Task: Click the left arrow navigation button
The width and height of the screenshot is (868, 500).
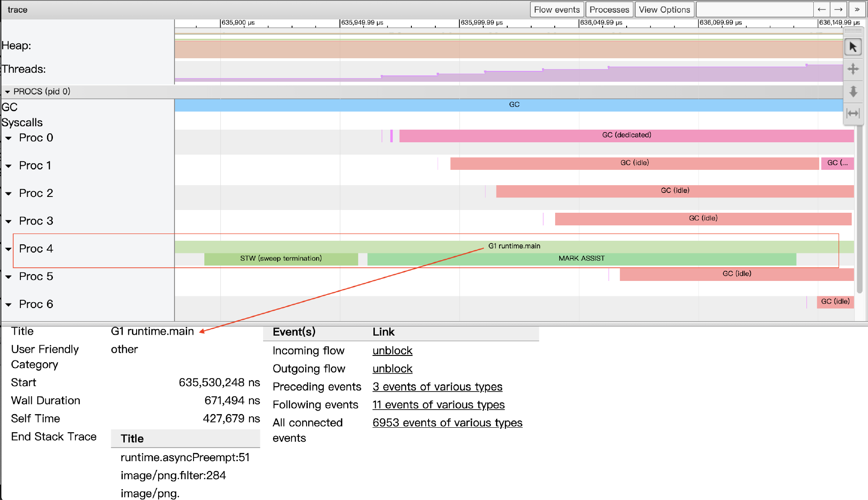Action: tap(822, 9)
